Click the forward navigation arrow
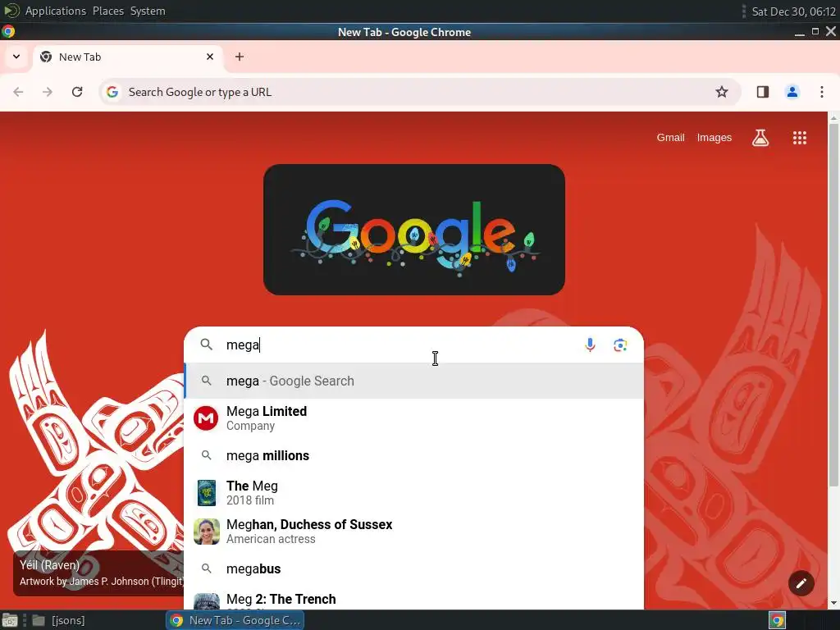Screen dimensions: 840x630 click(x=48, y=92)
